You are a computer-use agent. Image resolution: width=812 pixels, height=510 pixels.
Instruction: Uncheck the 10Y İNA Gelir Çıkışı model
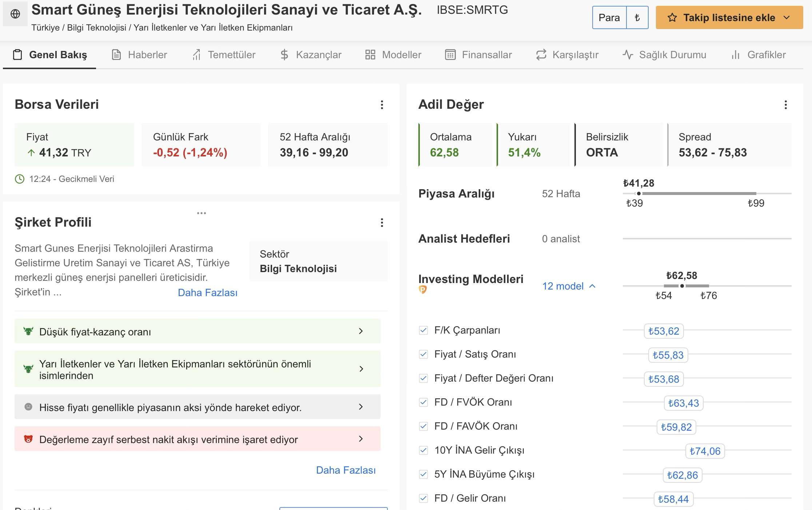423,450
